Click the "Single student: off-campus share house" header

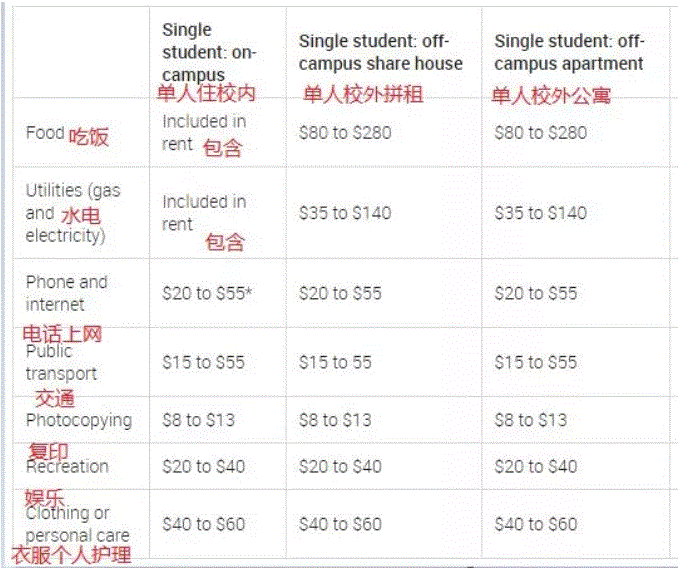click(x=380, y=52)
